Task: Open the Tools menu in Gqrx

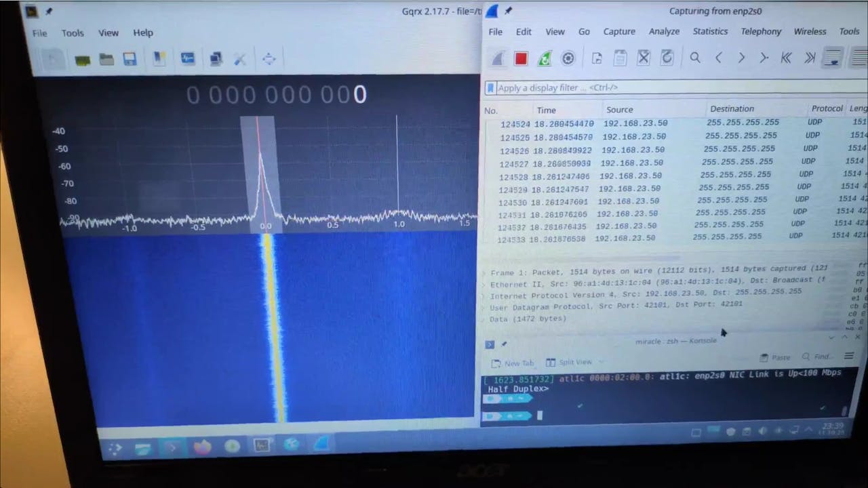Action: [x=73, y=33]
